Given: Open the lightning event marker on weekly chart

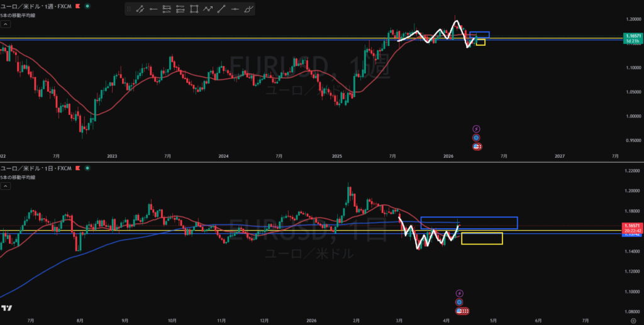Looking at the screenshot, I should pos(476,129).
